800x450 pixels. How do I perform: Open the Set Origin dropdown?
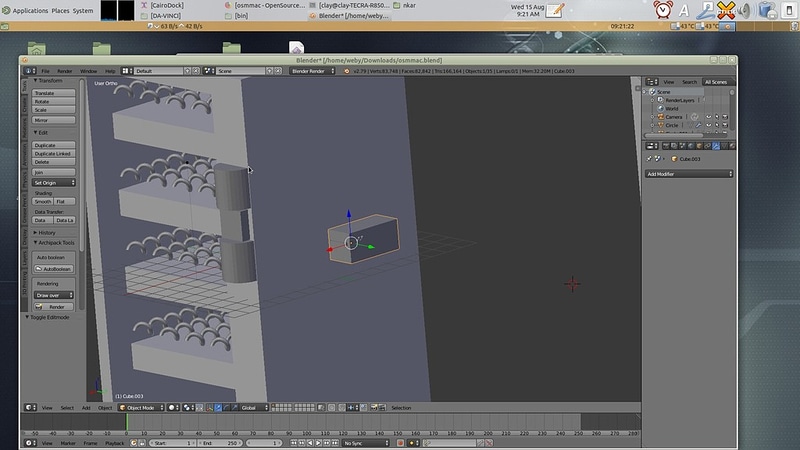[54, 183]
